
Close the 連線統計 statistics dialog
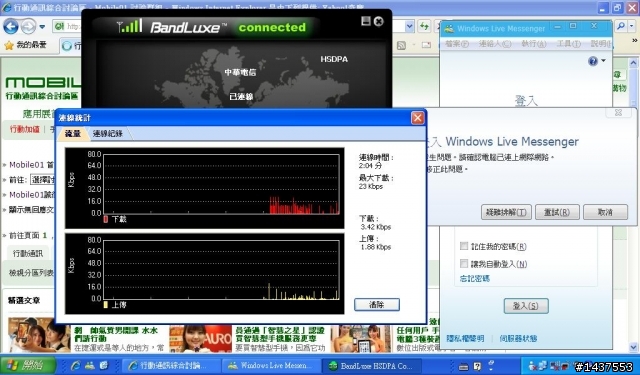[x=417, y=118]
